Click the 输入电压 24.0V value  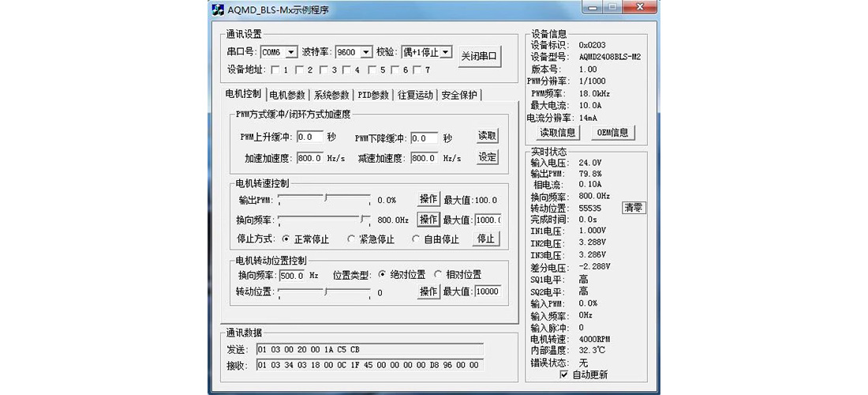589,163
